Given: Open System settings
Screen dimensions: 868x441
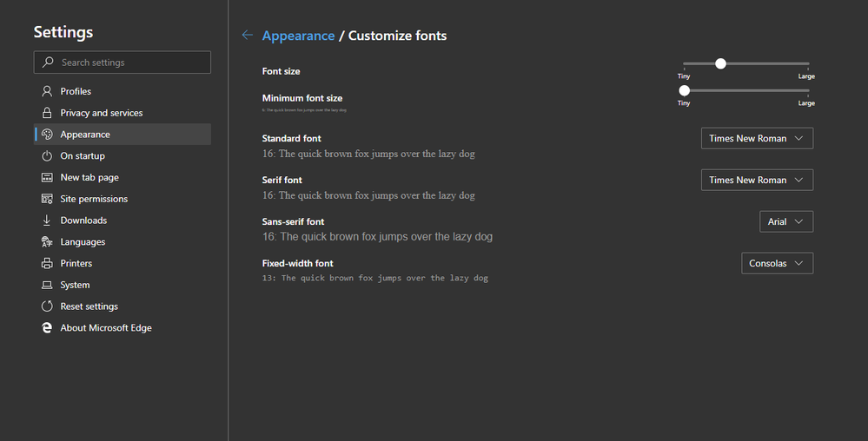Looking at the screenshot, I should [123, 285].
